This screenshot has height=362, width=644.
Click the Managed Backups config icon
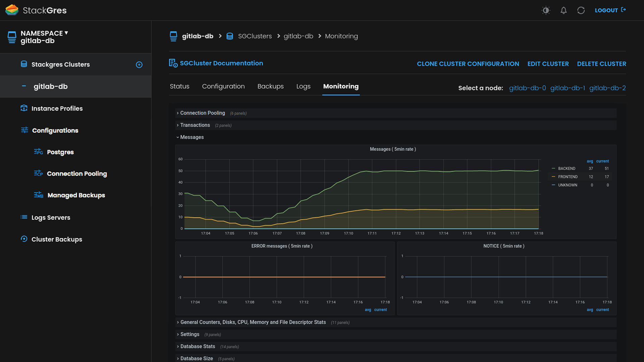point(39,195)
